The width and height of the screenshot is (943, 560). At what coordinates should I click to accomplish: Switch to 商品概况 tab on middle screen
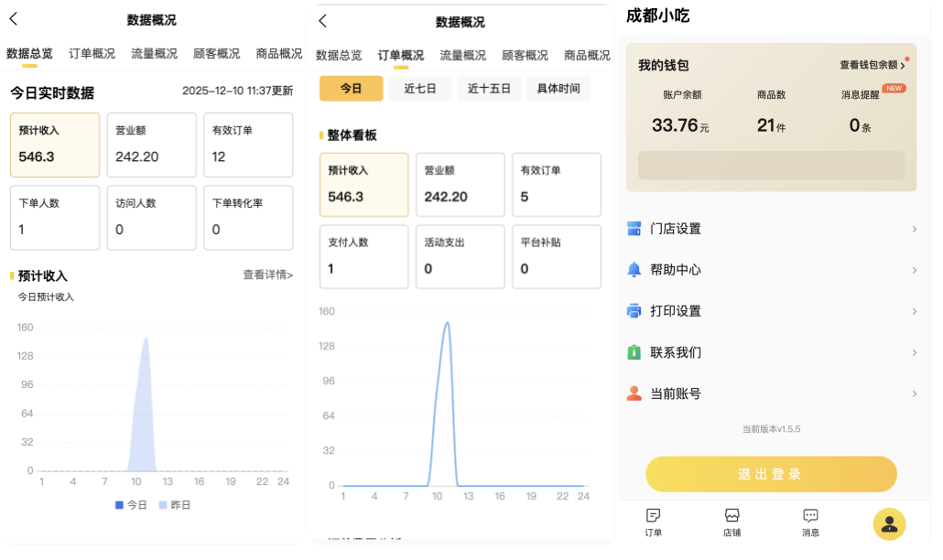tap(588, 55)
